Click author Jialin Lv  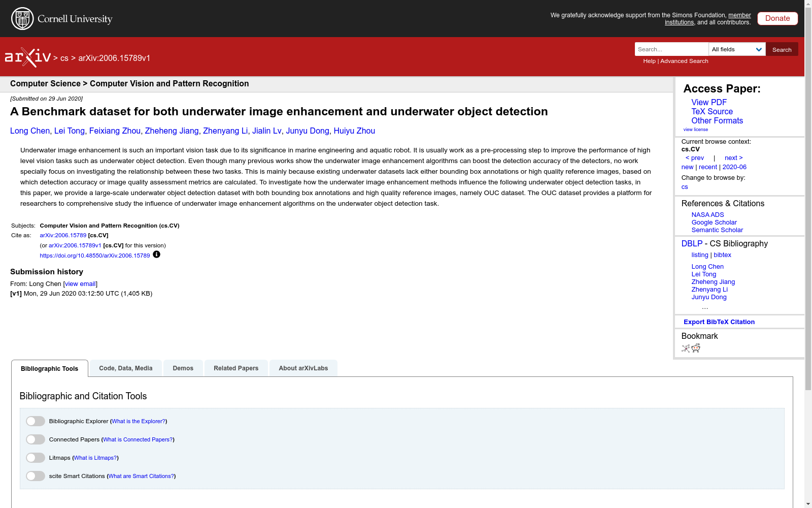267,131
